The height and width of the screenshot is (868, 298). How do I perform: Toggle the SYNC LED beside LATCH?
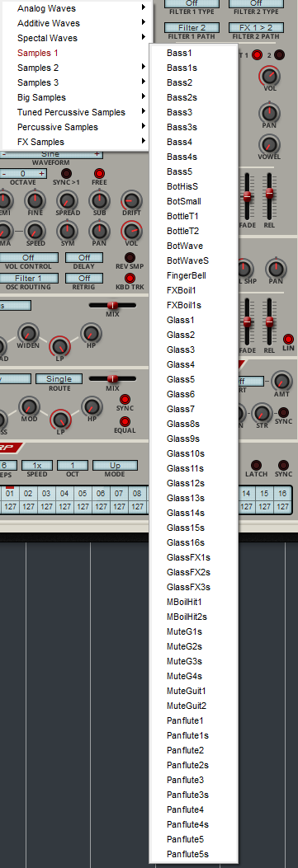coord(284,465)
